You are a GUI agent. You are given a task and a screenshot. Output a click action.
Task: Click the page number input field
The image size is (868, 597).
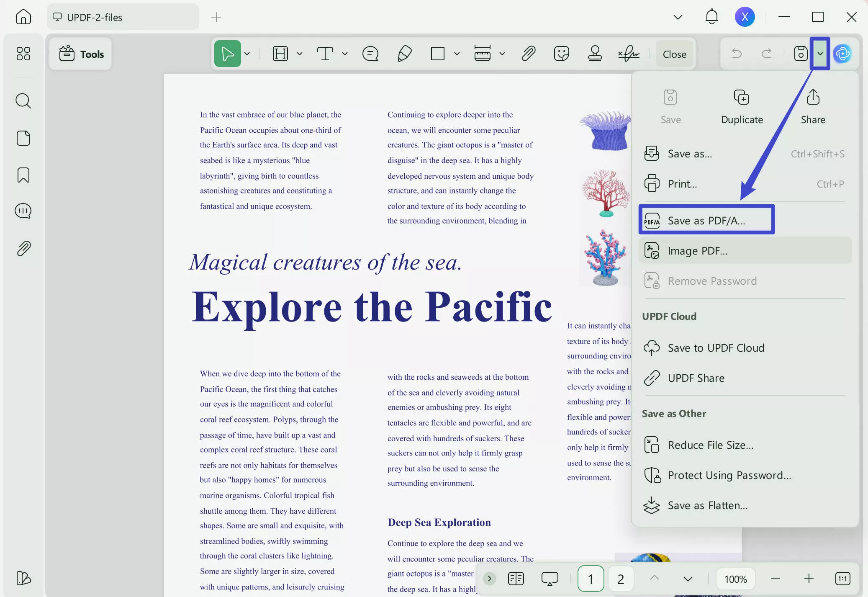[590, 579]
